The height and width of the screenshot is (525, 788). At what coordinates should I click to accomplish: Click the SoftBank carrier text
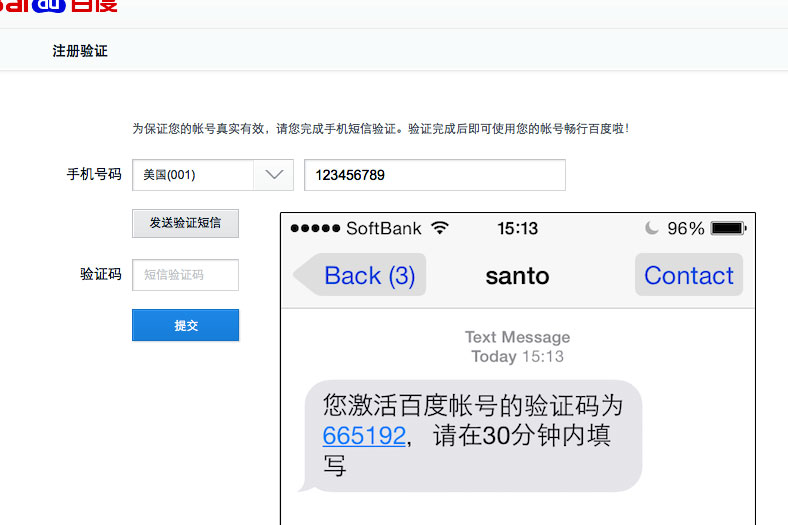click(x=384, y=229)
